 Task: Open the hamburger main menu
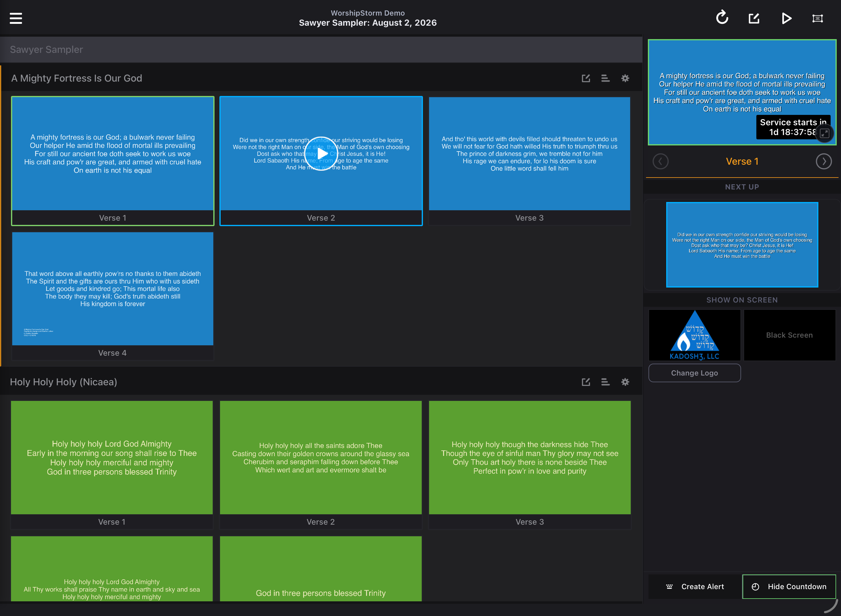tap(16, 18)
